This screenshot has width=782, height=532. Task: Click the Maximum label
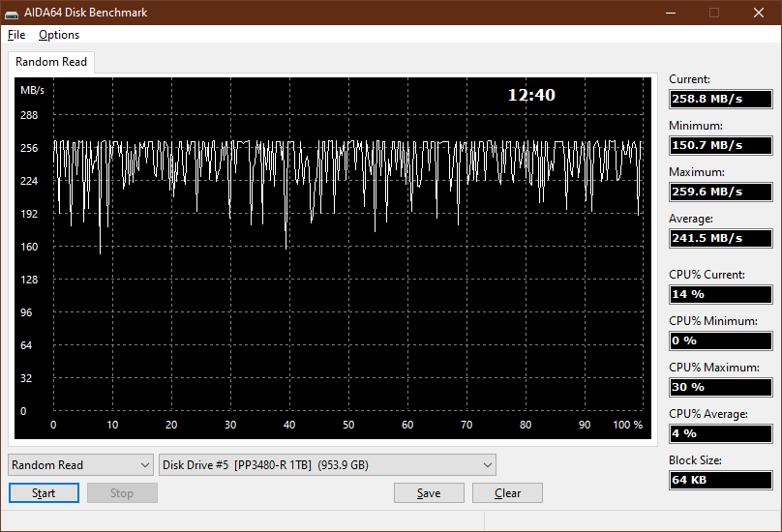[x=697, y=172]
